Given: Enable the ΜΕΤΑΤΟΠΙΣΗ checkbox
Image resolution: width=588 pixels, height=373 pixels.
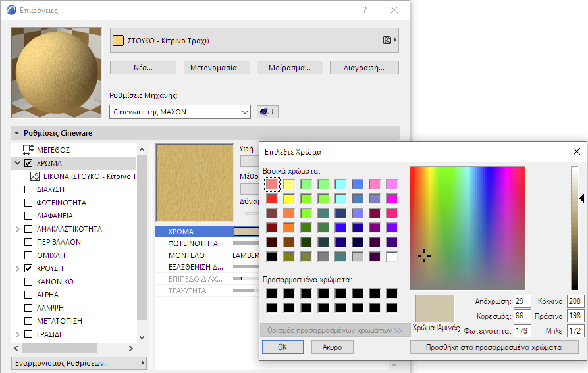Looking at the screenshot, I should [28, 321].
